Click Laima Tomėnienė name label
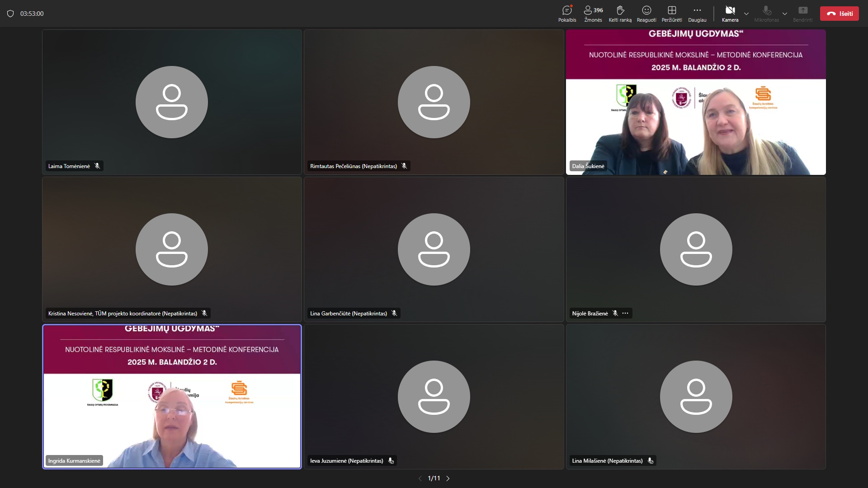 (69, 166)
